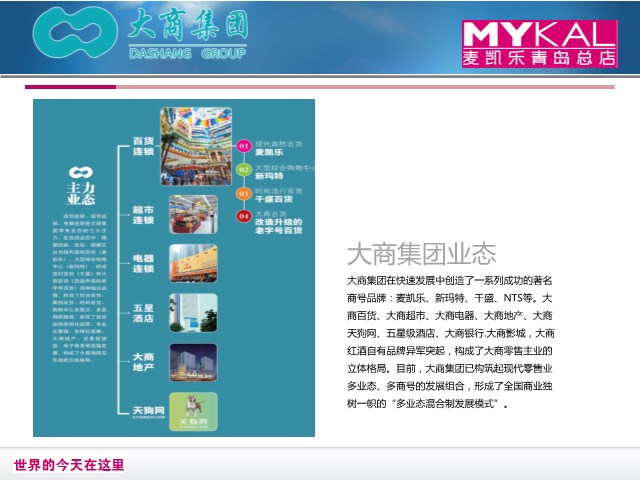Click the 新玛特 label next to 02
Viewport: 640px width, 480px height.
point(269,176)
